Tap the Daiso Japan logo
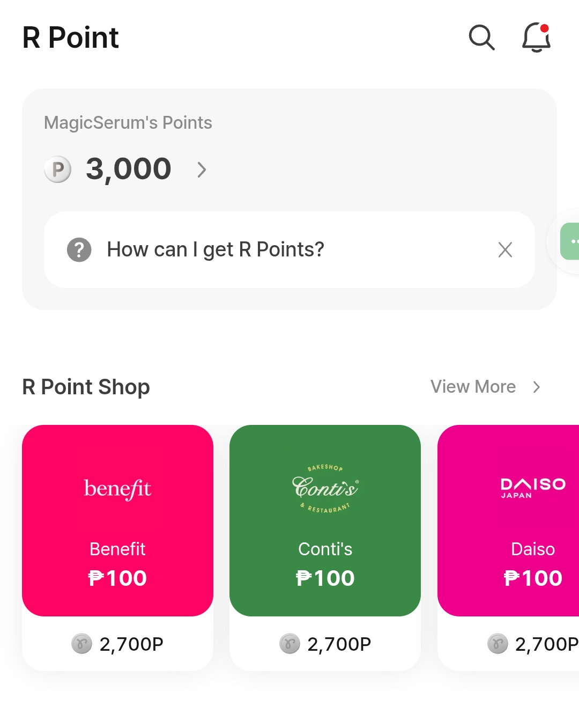This screenshot has height=728, width=579. (x=533, y=488)
